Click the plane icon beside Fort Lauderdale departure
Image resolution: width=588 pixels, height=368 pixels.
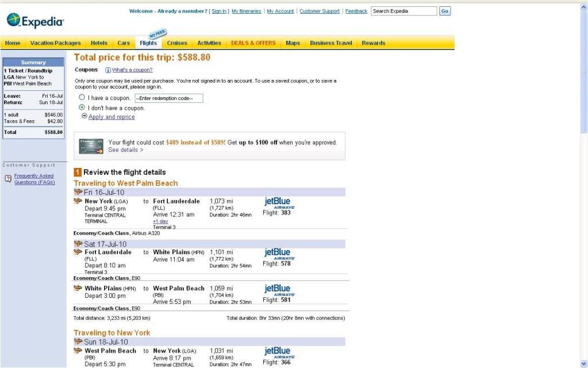(78, 252)
